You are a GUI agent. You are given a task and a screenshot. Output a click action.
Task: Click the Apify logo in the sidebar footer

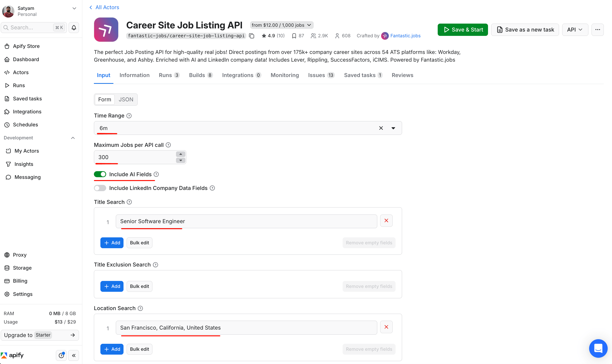[12, 355]
